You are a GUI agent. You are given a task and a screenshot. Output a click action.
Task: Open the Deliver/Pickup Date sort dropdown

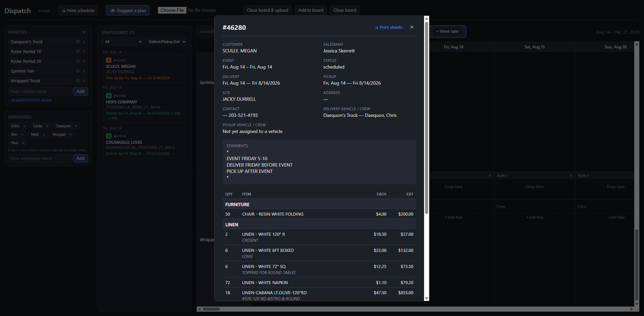point(166,42)
